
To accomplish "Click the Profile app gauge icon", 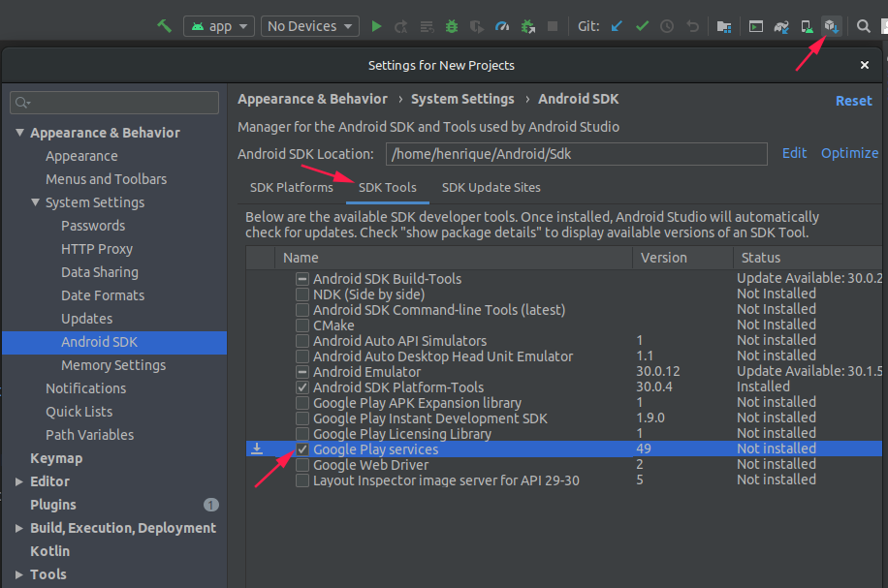I will point(502,26).
